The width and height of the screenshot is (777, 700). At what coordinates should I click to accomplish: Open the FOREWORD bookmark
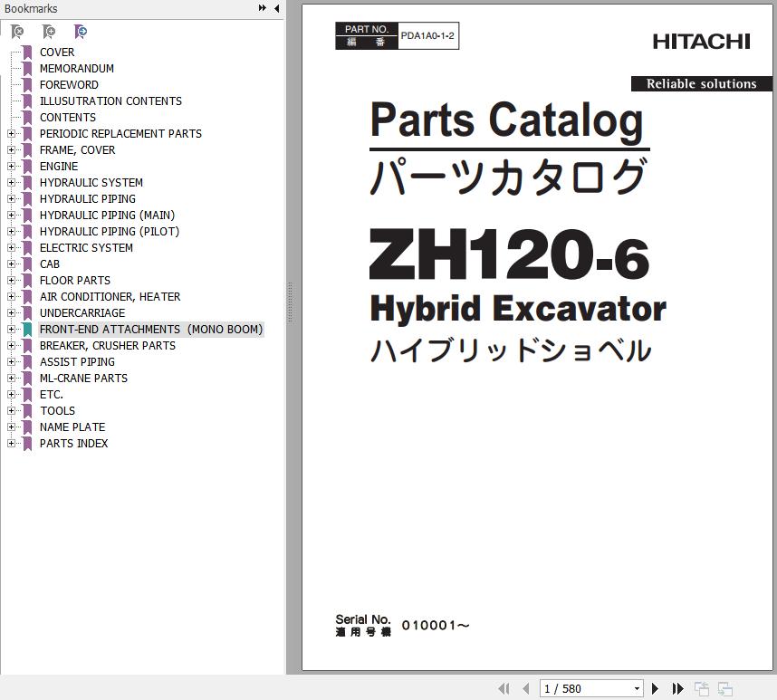coord(69,85)
